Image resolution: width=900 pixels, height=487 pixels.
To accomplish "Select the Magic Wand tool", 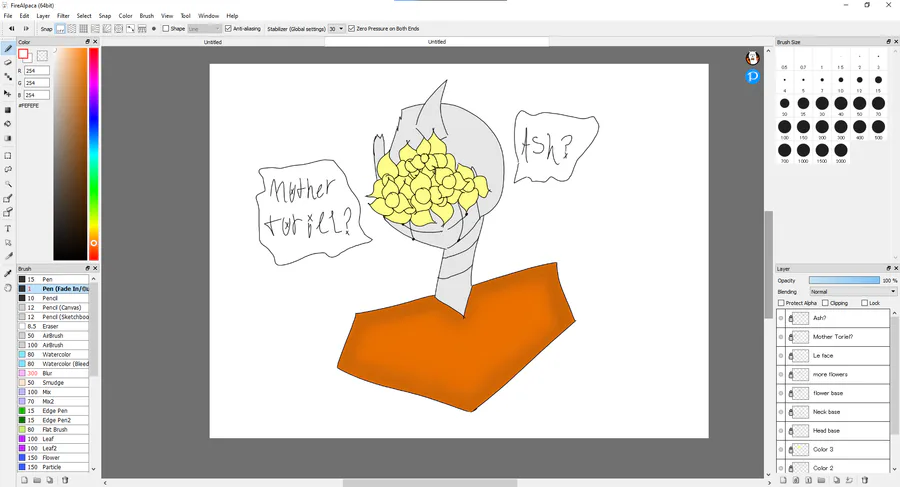I will pyautogui.click(x=8, y=184).
